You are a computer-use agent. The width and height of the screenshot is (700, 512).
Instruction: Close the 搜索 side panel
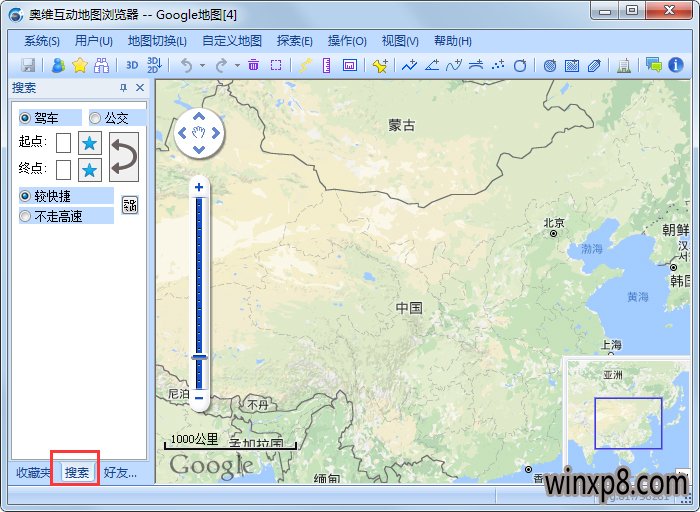(x=140, y=87)
